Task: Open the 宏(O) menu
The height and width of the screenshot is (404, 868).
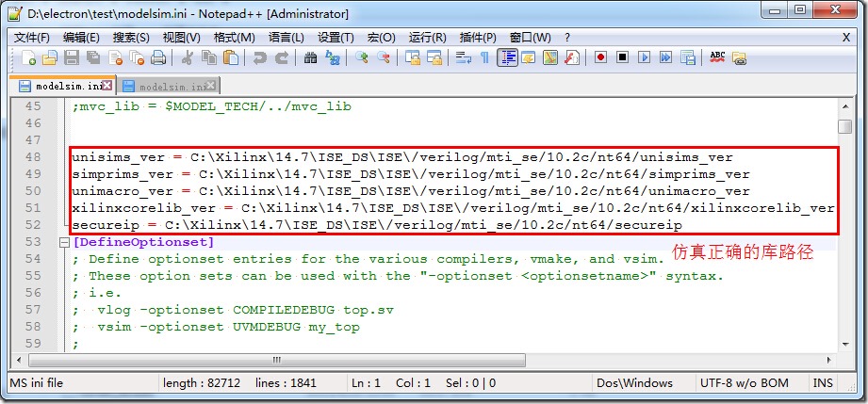Action: pyautogui.click(x=382, y=38)
